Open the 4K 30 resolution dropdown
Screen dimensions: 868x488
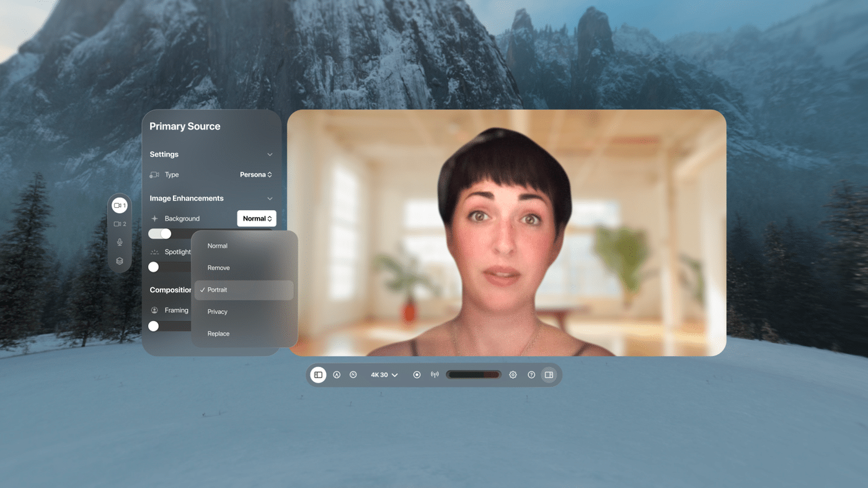(384, 375)
